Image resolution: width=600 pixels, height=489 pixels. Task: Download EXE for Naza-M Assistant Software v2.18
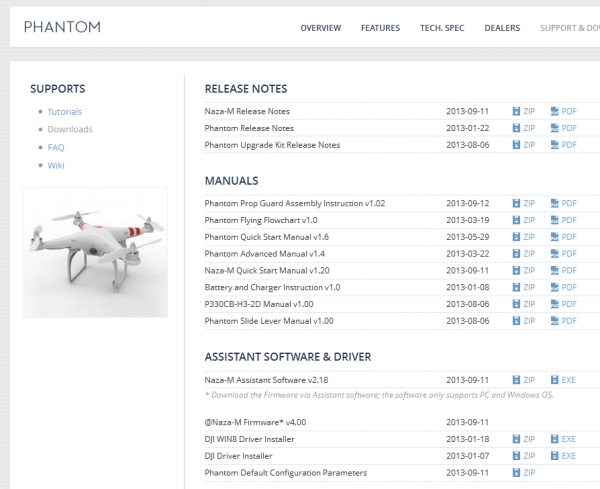click(563, 380)
